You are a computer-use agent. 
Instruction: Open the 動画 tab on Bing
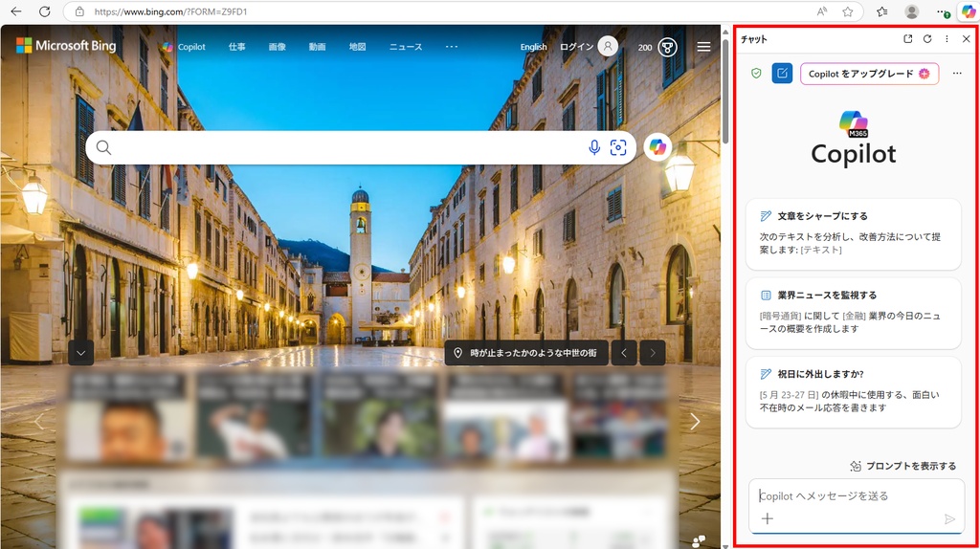pos(317,47)
